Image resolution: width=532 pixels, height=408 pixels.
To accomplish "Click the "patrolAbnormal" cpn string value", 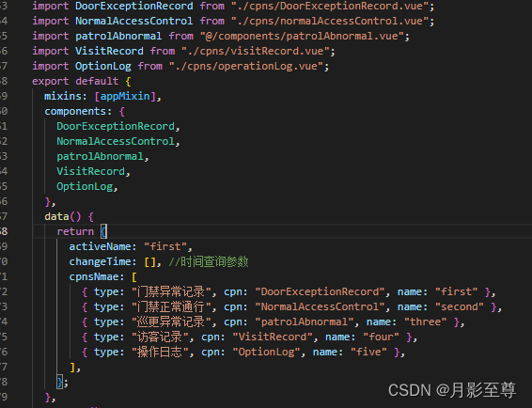I will click(x=305, y=322).
